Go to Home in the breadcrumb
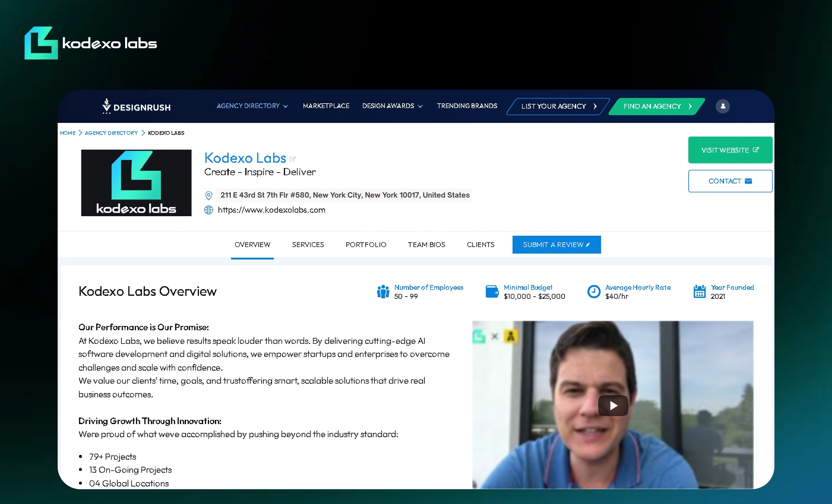The image size is (832, 504). coord(68,133)
